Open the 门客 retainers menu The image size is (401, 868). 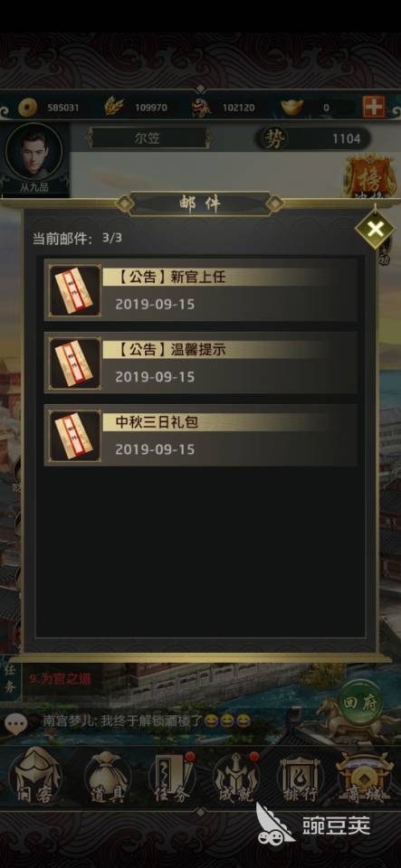point(36,777)
